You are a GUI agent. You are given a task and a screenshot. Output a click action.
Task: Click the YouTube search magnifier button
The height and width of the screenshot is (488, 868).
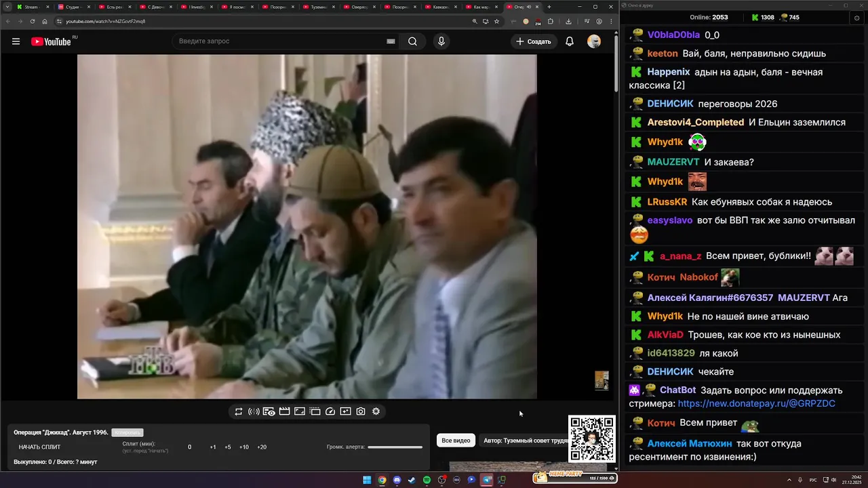tap(412, 41)
